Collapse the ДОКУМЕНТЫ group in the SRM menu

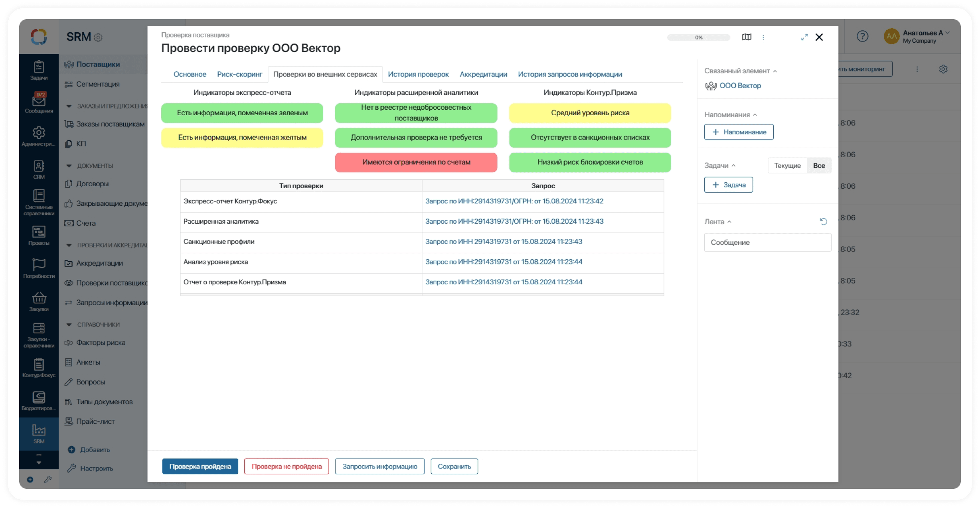[x=69, y=165]
